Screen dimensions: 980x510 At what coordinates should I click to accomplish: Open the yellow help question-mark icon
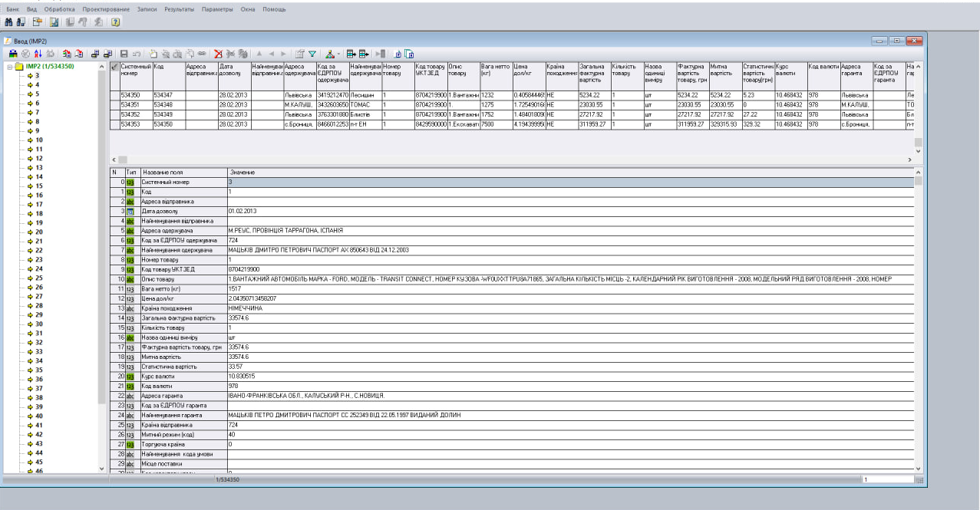[x=116, y=21]
